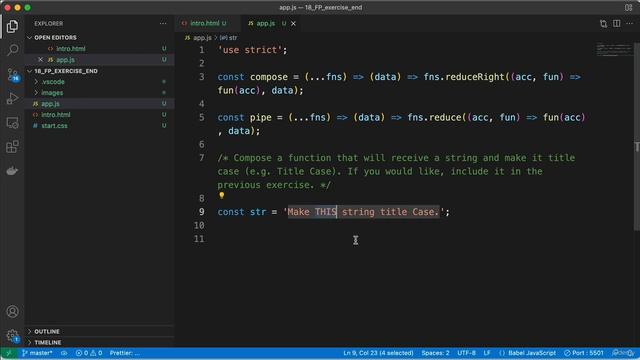Open the Explorer view in activity bar
Image resolution: width=640 pixels, height=360 pixels.
tap(12, 26)
